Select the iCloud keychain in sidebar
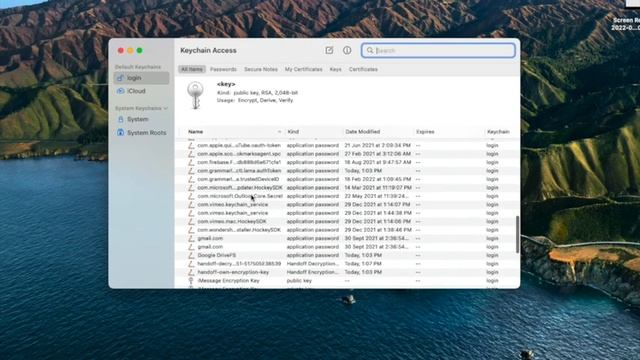The image size is (640, 360). pos(141,91)
